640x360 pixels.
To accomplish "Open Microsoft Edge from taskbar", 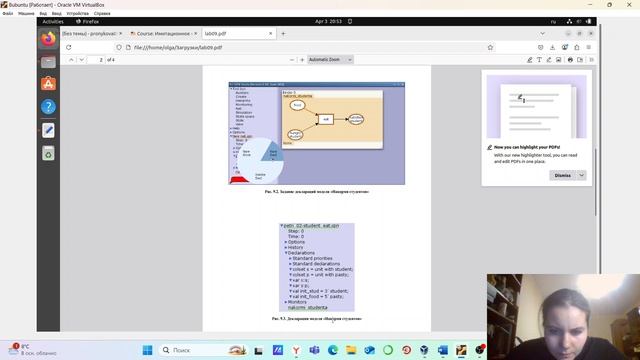I will tap(333, 350).
